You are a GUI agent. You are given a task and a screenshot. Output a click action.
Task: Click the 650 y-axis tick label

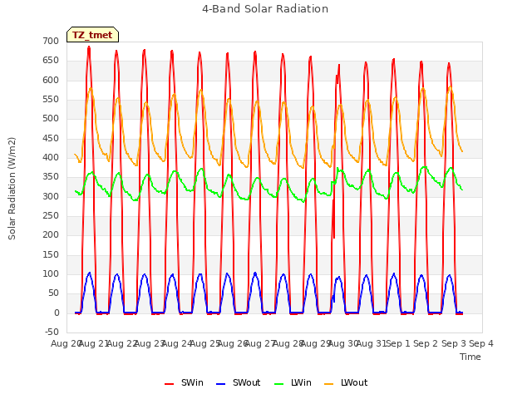click(51, 61)
